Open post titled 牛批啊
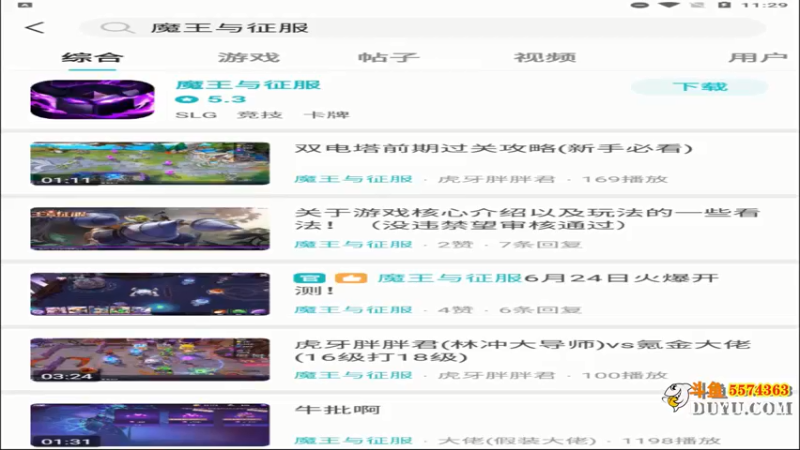This screenshot has width=800, height=450. (x=338, y=410)
